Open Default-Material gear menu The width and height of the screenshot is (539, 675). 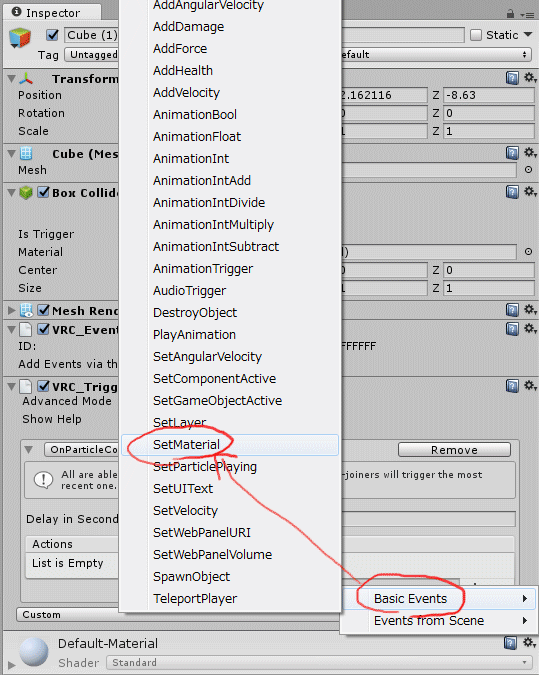pos(530,643)
